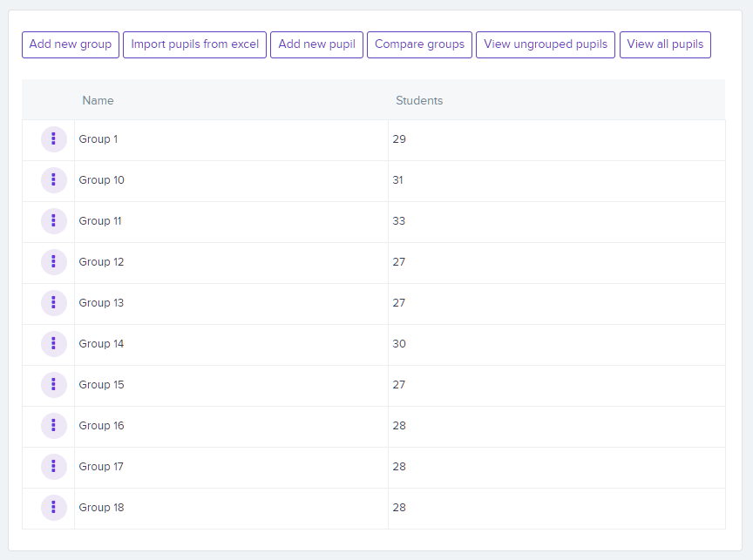
Task: Open Compare groups
Action: pos(420,44)
